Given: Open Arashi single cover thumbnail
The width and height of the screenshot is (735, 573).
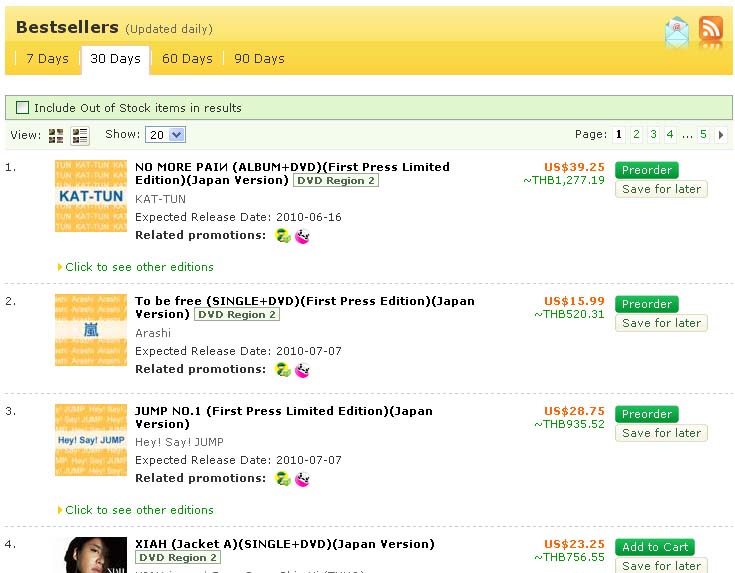Looking at the screenshot, I should (91, 330).
